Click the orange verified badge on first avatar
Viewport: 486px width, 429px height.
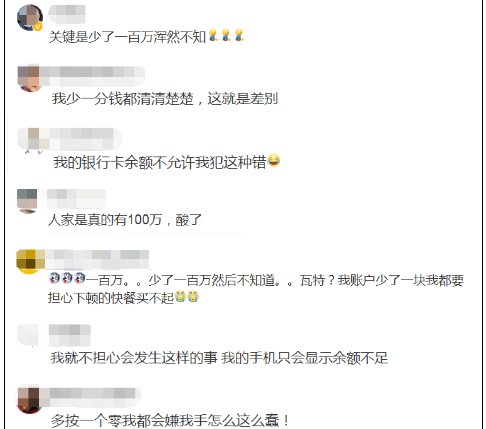coord(38,27)
